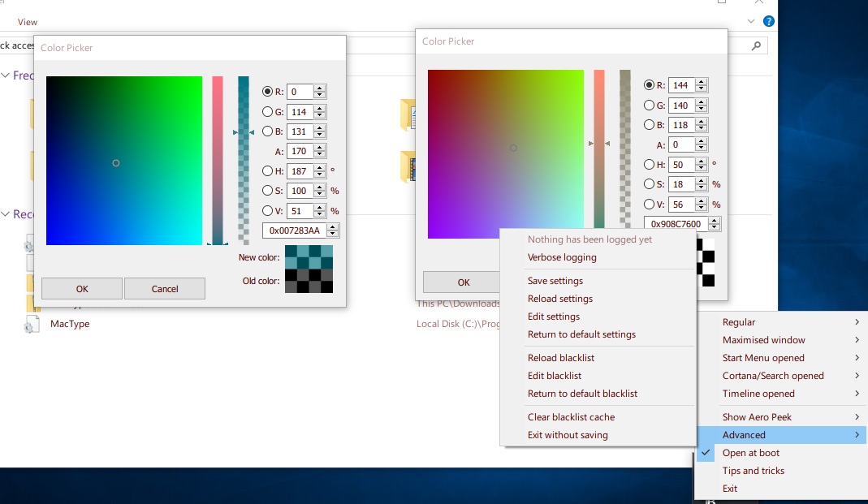Click the left picker's R value field

(300, 92)
